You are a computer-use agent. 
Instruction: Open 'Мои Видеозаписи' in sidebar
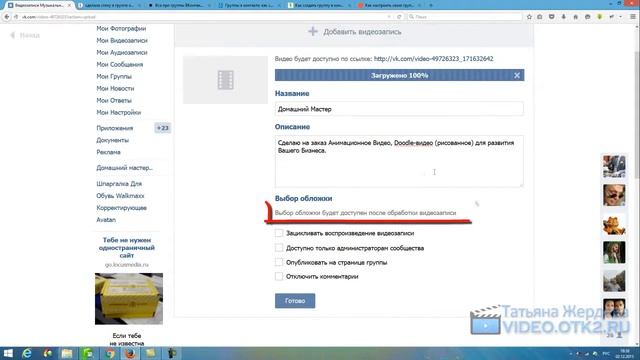click(122, 40)
